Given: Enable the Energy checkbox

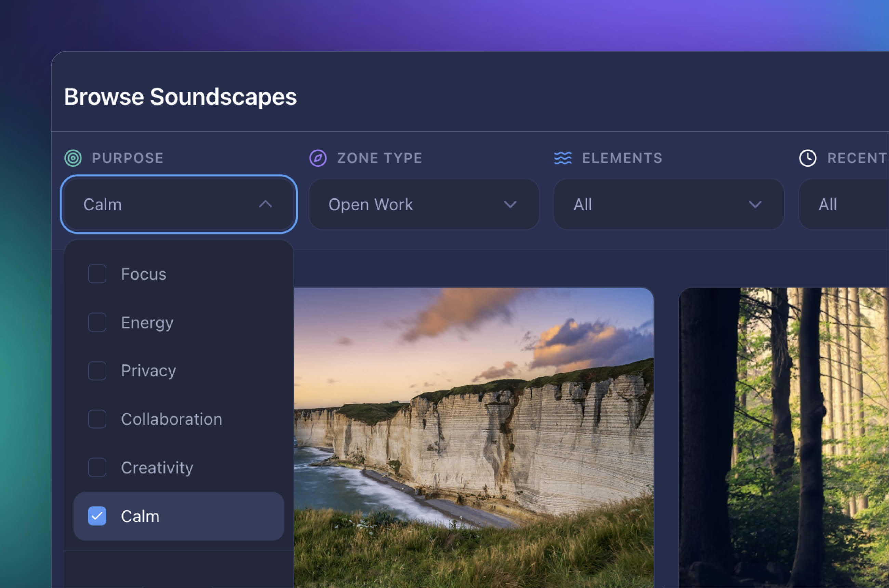Looking at the screenshot, I should tap(97, 322).
